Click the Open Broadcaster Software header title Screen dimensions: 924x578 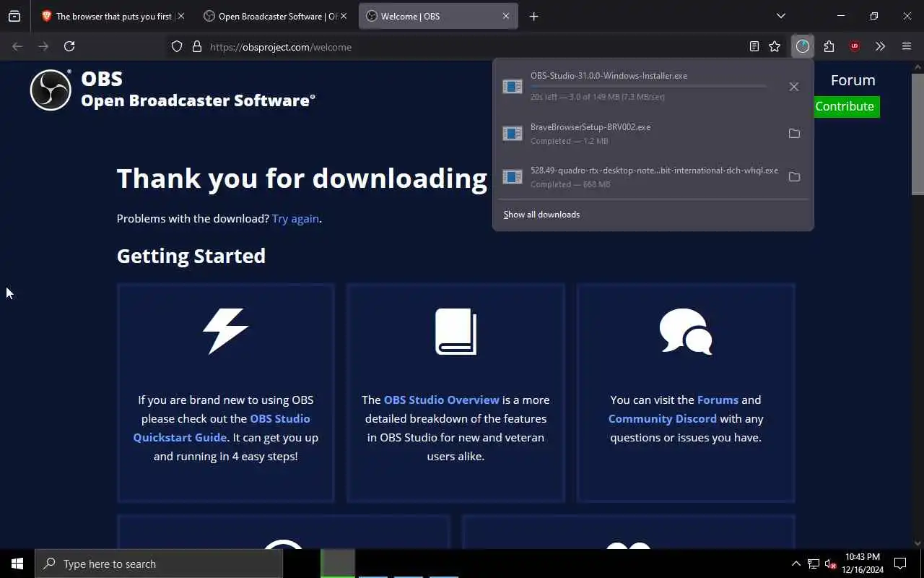click(x=198, y=100)
